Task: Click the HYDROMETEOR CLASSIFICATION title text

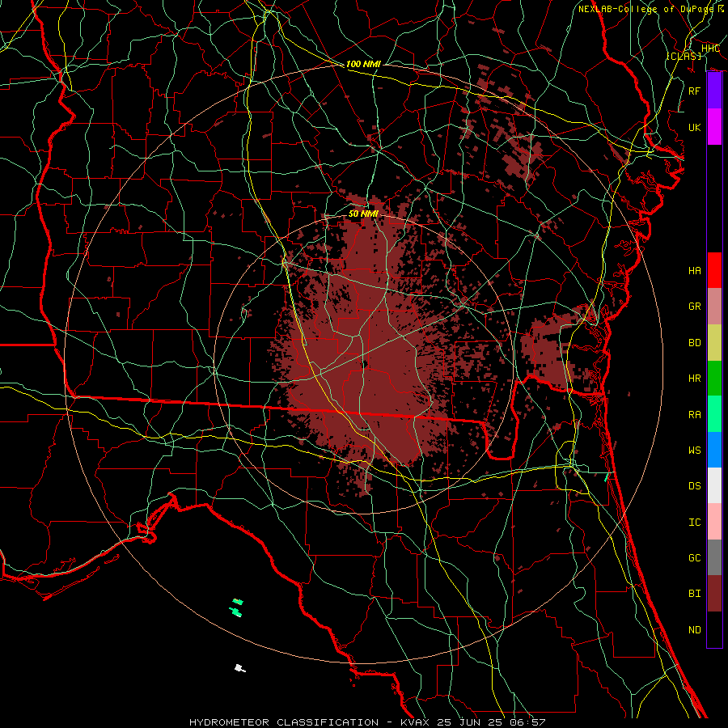Action: pos(284,722)
